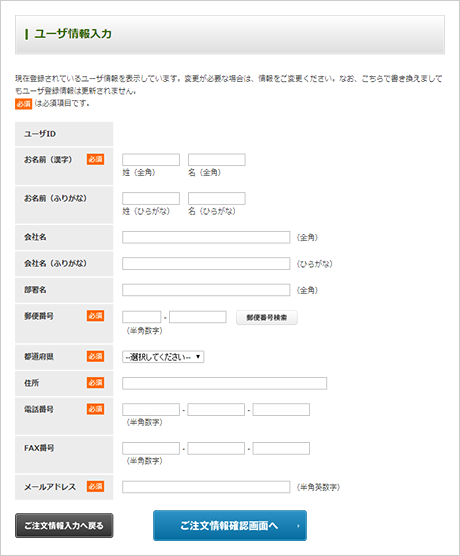Select the 会社名 company name field
The width and height of the screenshot is (460, 556).
point(206,237)
